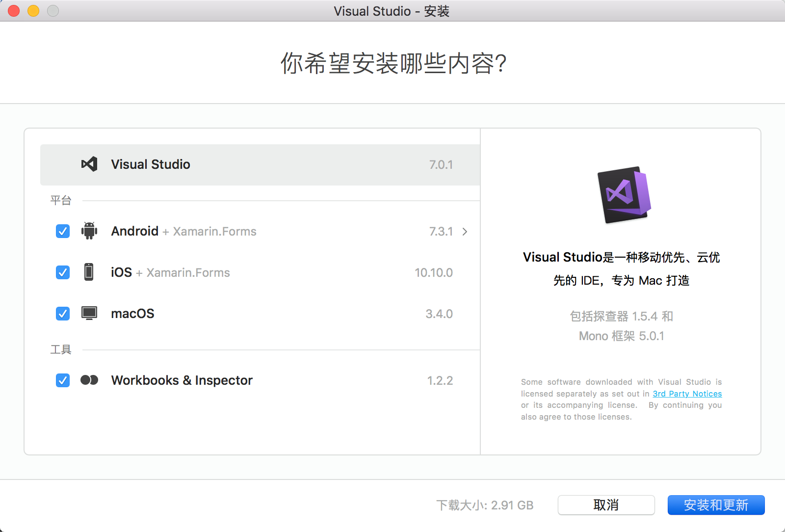Screen dimensions: 785x532
Task: Click the 工具 section header
Action: pos(61,349)
